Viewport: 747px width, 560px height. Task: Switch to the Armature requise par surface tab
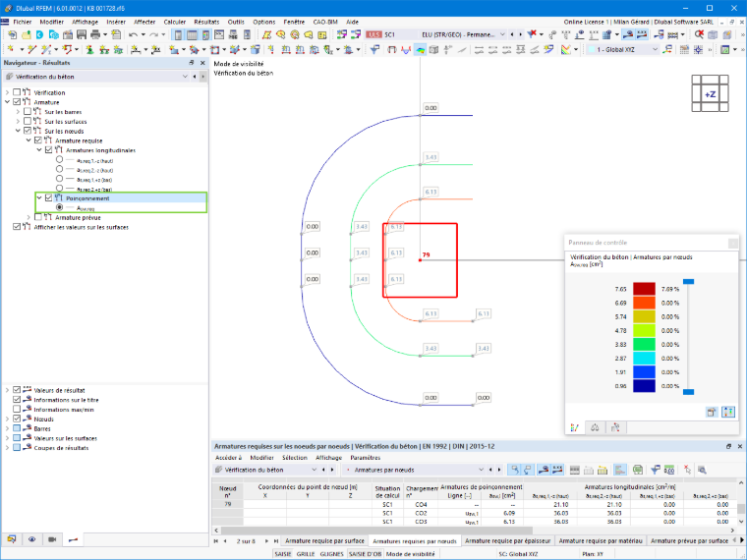[x=324, y=540]
